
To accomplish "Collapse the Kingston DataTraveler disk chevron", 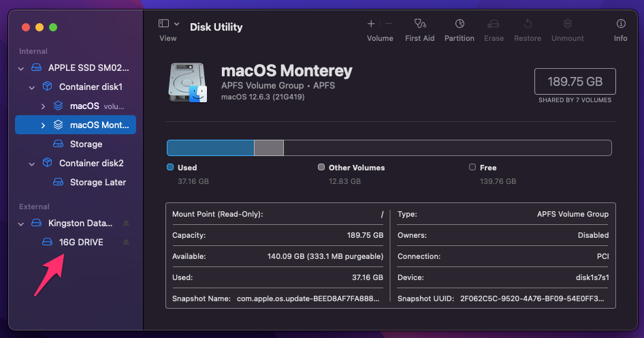I will pos(21,224).
